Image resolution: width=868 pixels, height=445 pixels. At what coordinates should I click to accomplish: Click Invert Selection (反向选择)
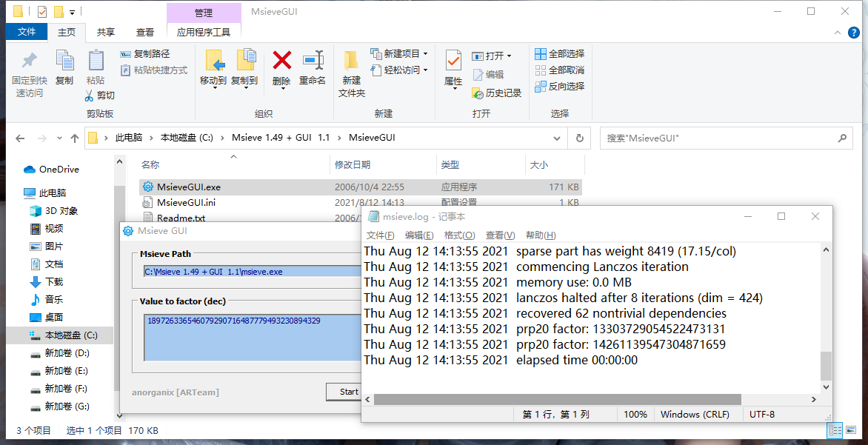click(560, 87)
